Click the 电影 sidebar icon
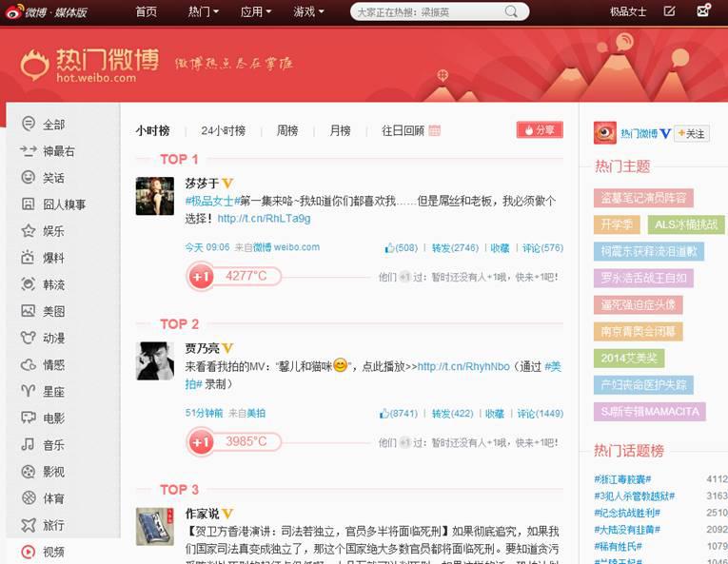This screenshot has height=564, width=728. point(29,418)
